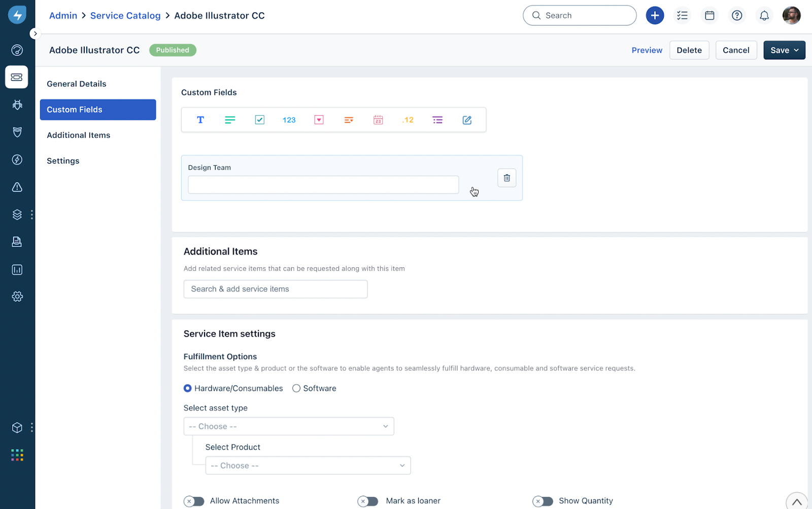Add a date field calendar icon
Image resolution: width=812 pixels, height=509 pixels.
point(378,120)
